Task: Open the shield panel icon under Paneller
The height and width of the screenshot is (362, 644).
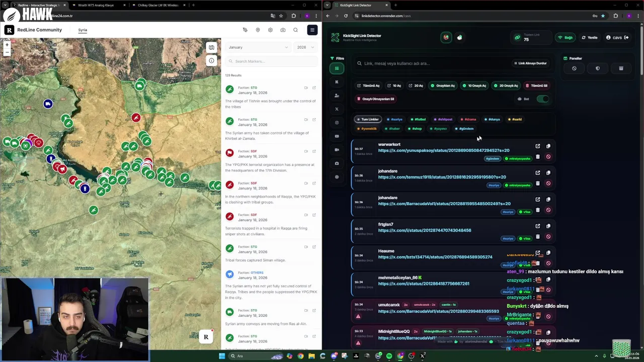Action: click(x=597, y=68)
